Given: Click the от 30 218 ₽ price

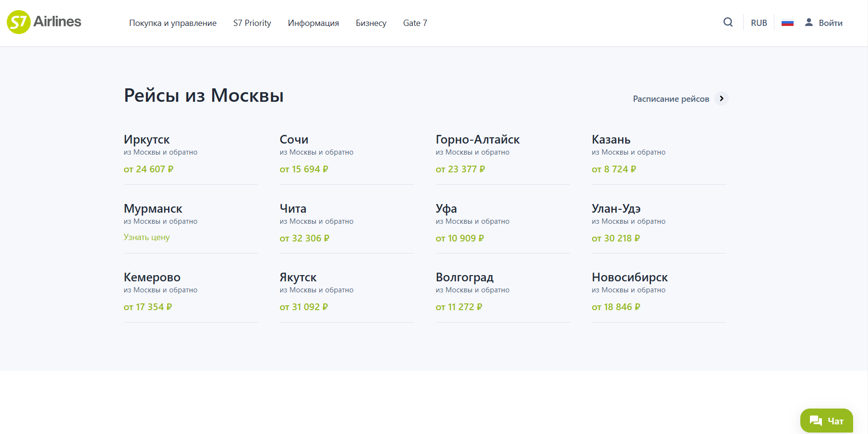Looking at the screenshot, I should [x=615, y=238].
